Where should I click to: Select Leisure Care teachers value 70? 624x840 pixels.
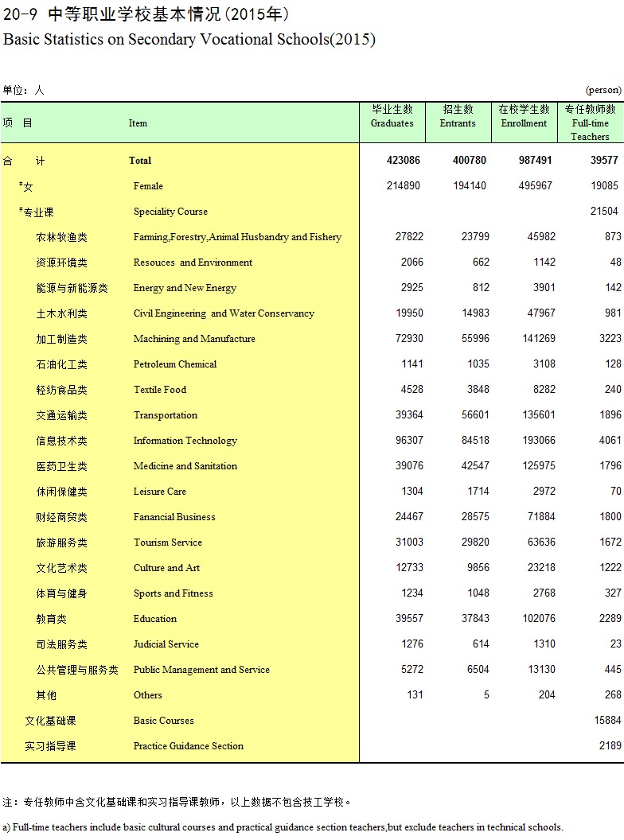pos(616,492)
